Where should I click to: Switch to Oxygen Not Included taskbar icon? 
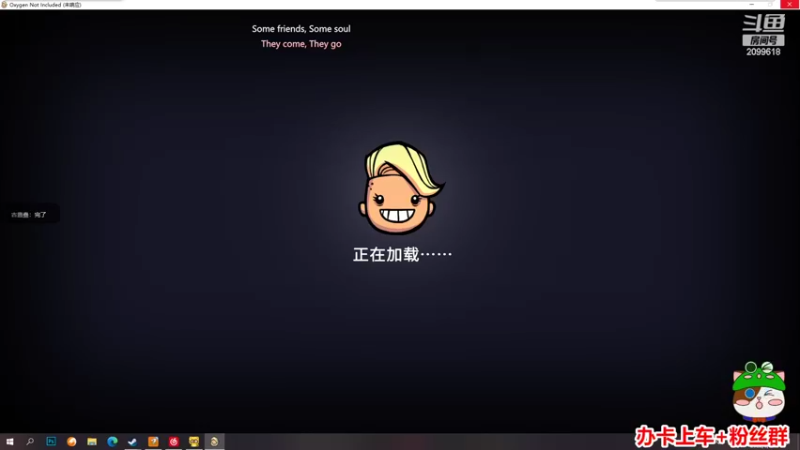pyautogui.click(x=214, y=441)
